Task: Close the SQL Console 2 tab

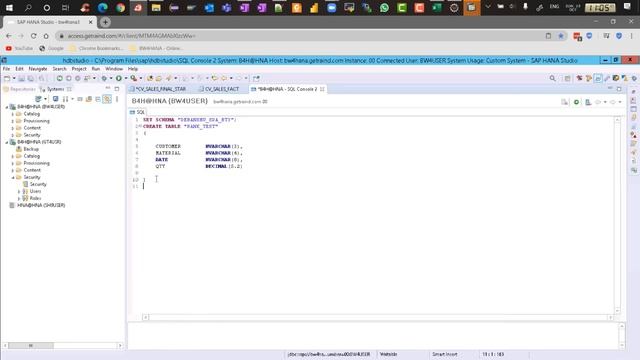Action: coord(322,89)
